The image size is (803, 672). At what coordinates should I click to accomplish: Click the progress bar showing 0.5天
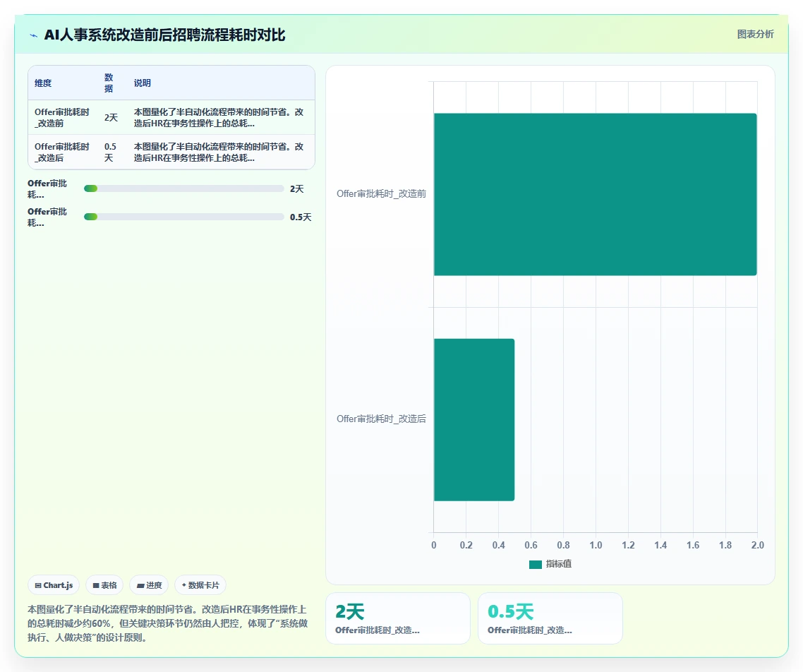(184, 217)
